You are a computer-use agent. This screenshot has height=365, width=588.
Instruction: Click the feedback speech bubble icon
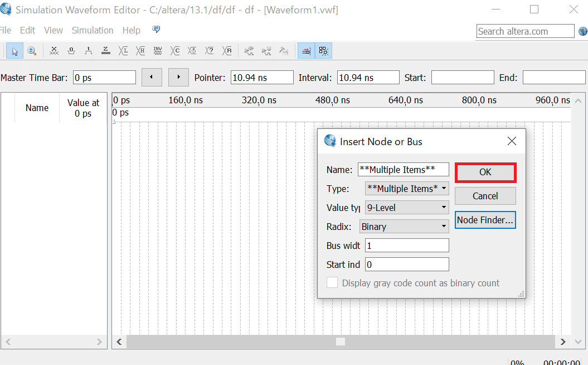tap(156, 29)
